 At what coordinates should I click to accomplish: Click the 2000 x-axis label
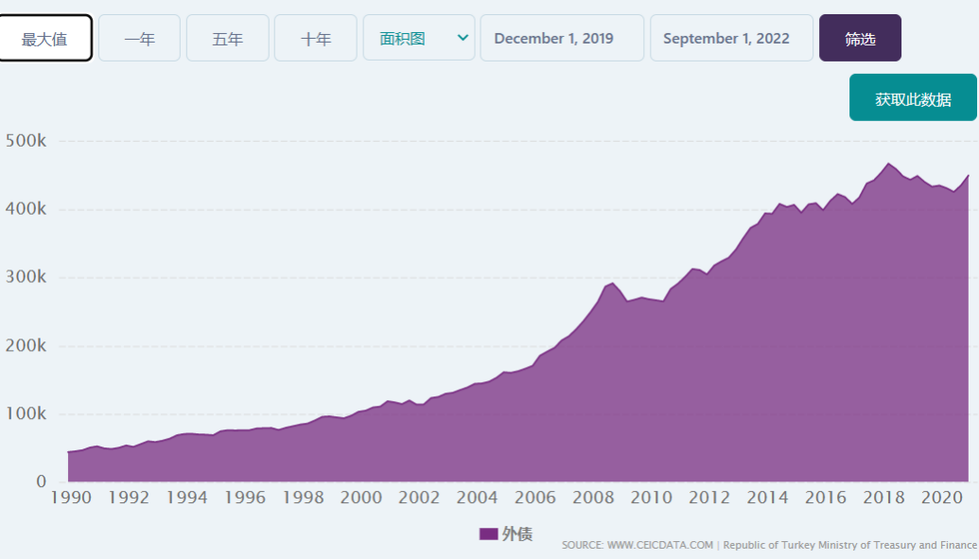click(x=361, y=498)
